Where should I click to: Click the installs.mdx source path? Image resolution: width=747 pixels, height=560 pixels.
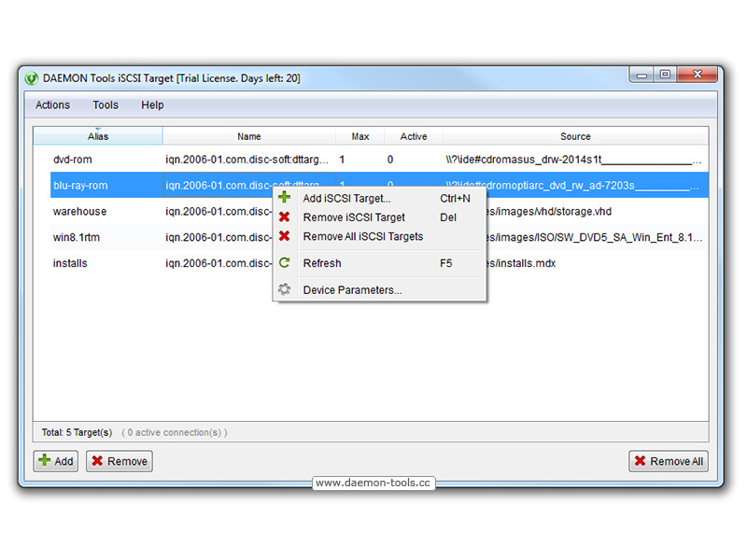coord(521,263)
